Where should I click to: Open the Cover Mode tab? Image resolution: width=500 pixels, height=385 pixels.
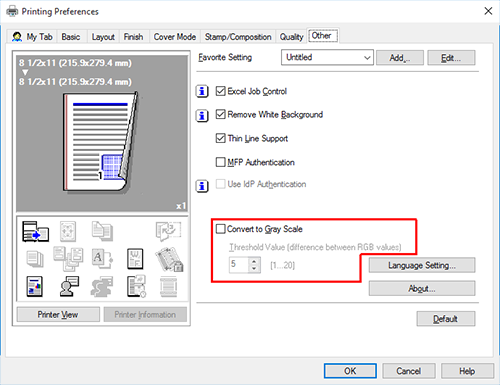tap(175, 37)
